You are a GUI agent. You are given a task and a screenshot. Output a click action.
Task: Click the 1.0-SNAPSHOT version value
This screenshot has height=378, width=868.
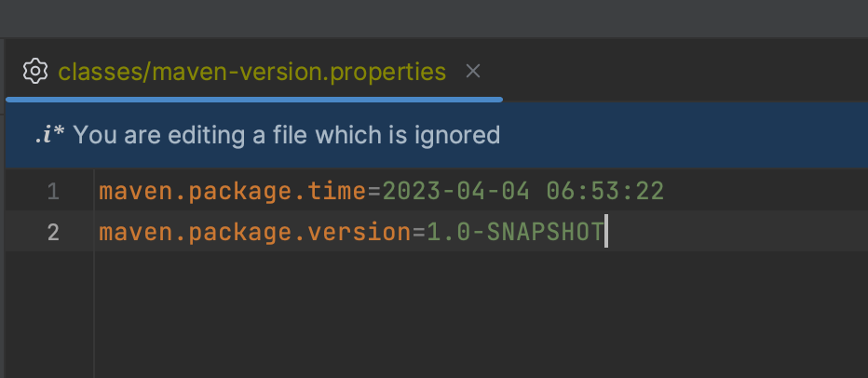515,232
